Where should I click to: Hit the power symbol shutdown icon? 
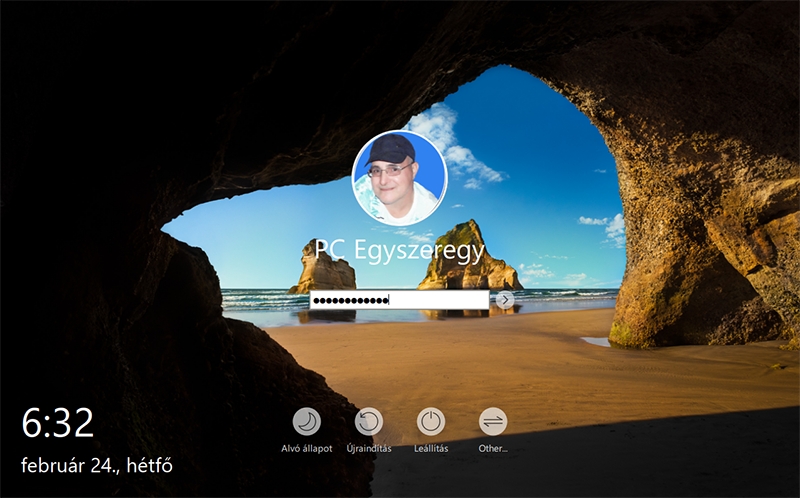431,421
